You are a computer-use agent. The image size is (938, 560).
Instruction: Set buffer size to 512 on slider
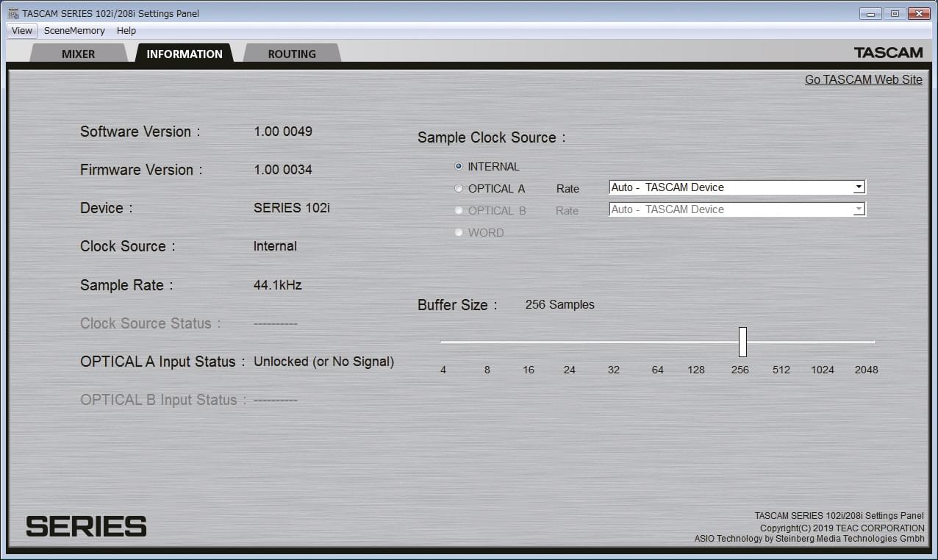coord(781,342)
